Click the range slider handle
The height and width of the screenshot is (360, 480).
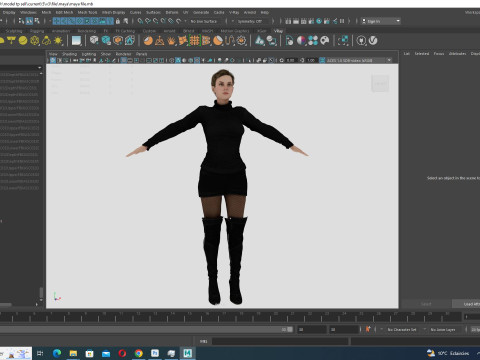click(x=290, y=329)
